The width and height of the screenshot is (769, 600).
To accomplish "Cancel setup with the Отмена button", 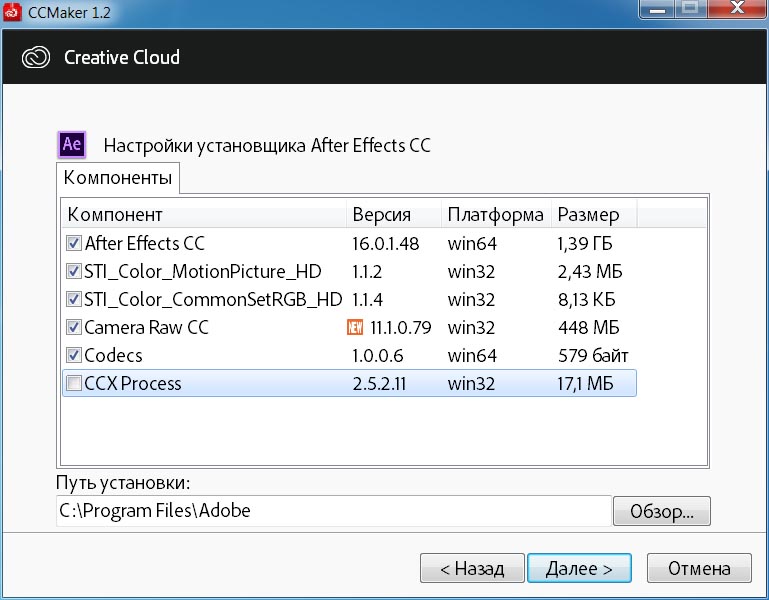I will coord(699,569).
